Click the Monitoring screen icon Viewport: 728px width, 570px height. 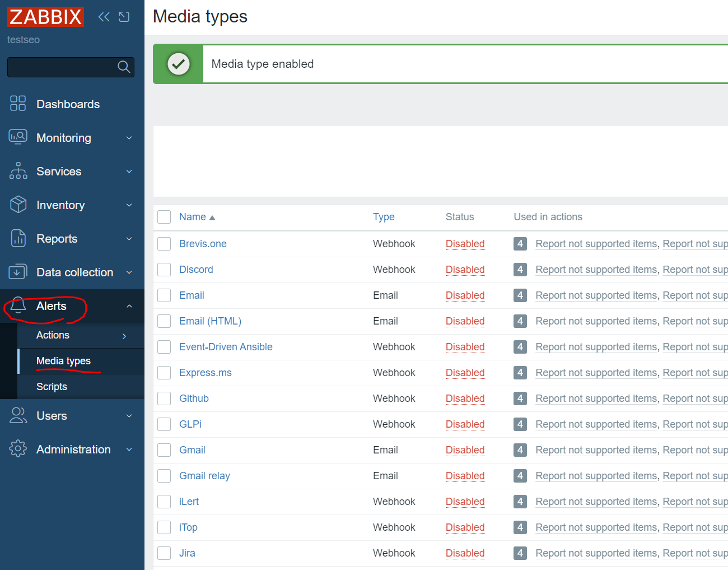click(x=18, y=137)
